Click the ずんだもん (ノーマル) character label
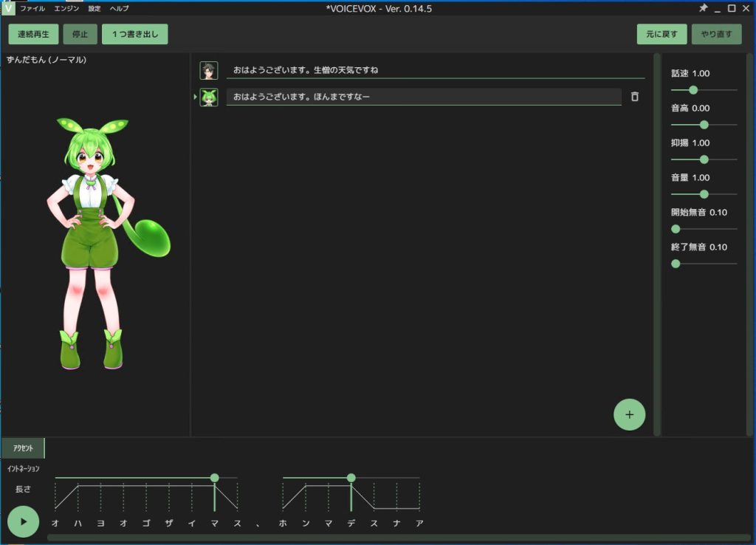This screenshot has width=756, height=545. point(47,60)
